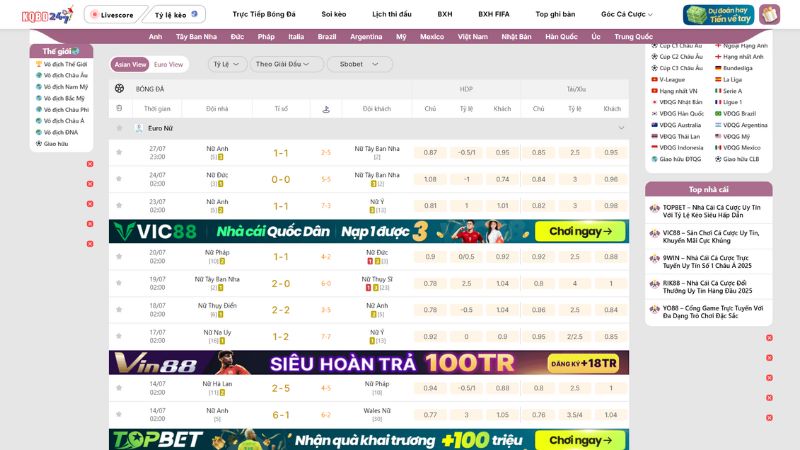This screenshot has width=800, height=450.
Task: Open the gift box icon in header
Action: click(770, 14)
